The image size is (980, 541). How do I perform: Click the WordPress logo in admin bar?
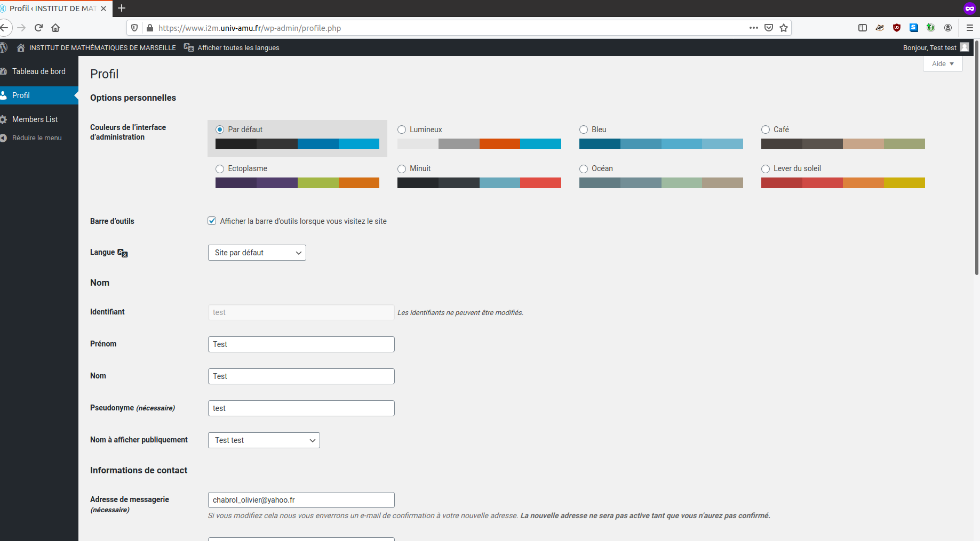pos(4,47)
